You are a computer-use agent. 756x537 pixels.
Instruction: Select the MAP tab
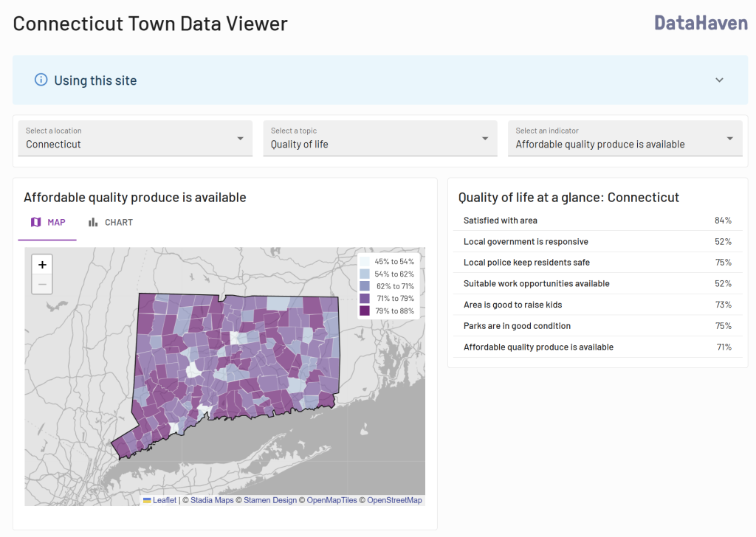pyautogui.click(x=47, y=221)
